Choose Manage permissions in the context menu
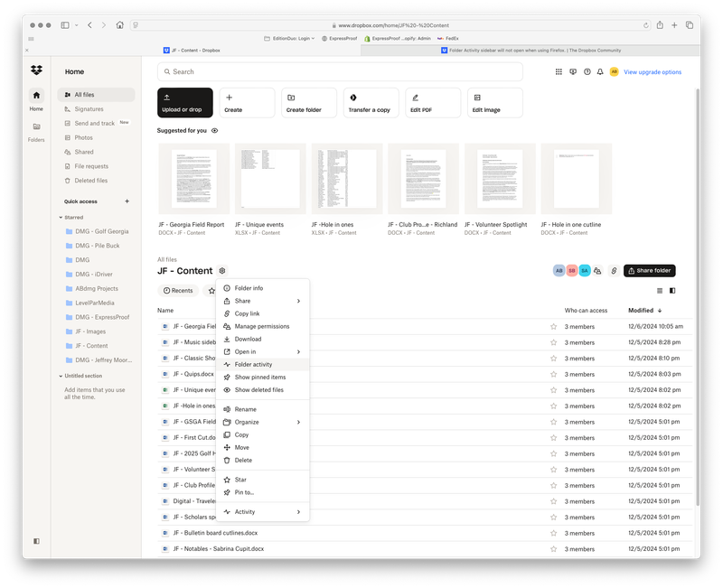The height and width of the screenshot is (588, 723). 262,326
